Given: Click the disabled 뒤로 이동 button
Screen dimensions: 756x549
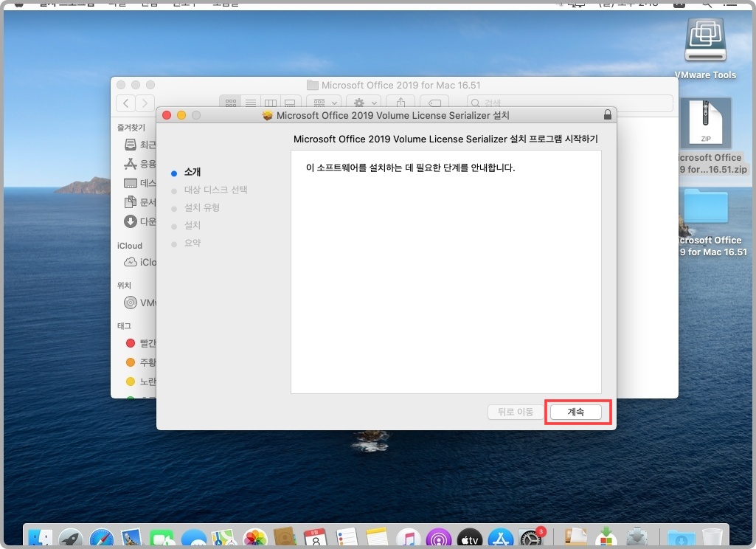Looking at the screenshot, I should [x=515, y=412].
